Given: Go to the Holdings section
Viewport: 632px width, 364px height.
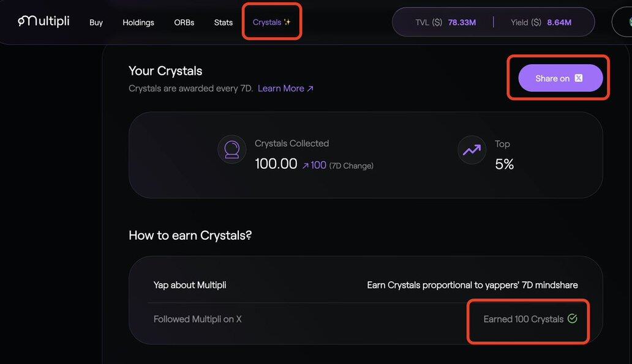Looking at the screenshot, I should point(138,23).
